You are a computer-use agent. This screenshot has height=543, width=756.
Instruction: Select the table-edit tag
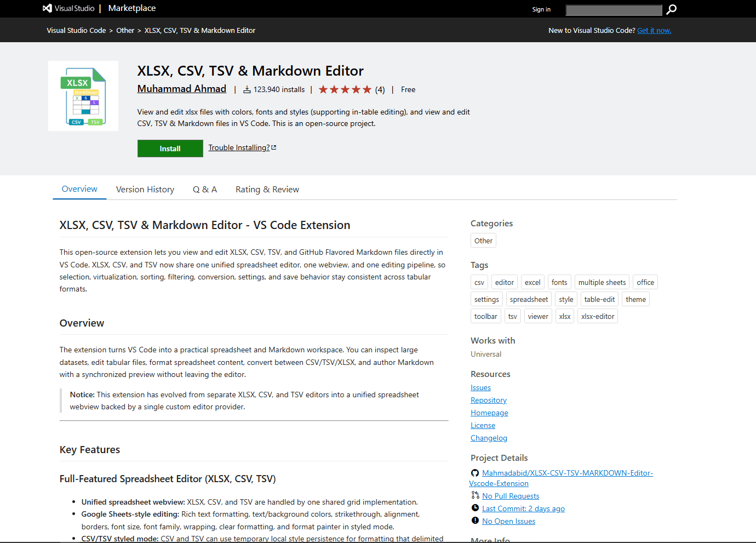coord(599,299)
